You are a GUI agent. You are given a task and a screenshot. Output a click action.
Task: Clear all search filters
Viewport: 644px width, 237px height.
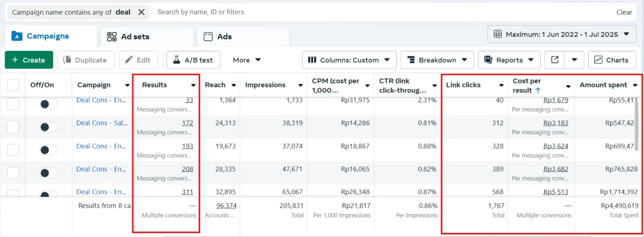(624, 12)
